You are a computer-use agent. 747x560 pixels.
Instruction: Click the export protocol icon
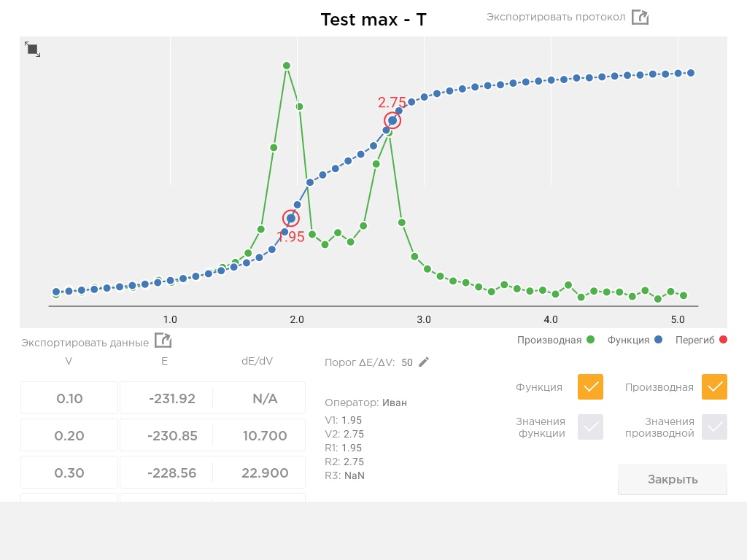tap(640, 17)
